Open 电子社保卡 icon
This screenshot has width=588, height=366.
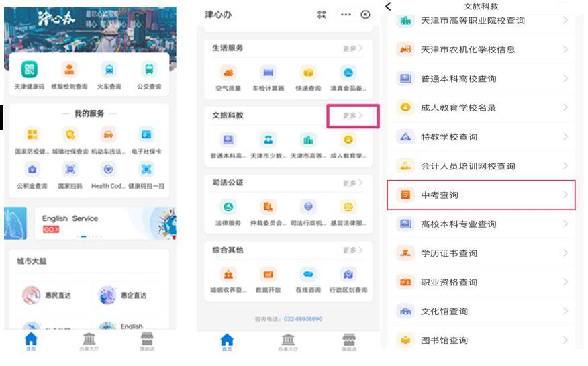[146, 134]
